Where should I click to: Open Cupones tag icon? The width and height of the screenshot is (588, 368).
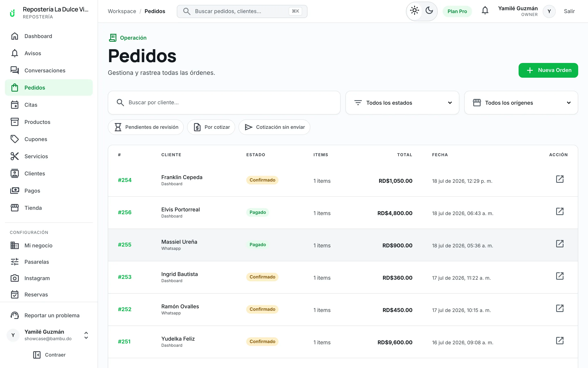click(14, 139)
